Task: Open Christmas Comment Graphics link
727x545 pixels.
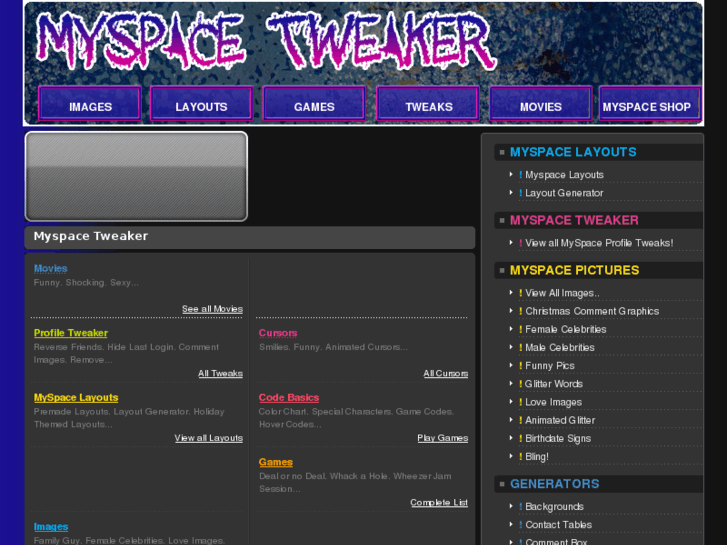Action: tap(592, 311)
